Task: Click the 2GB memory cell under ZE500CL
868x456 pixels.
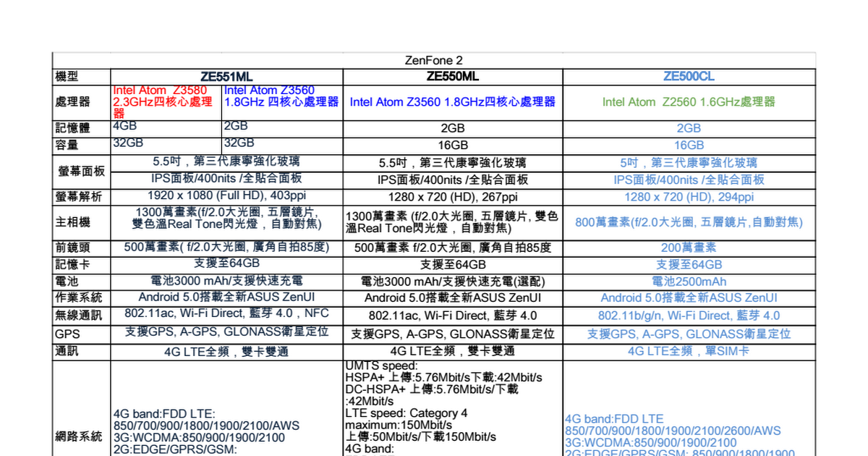Action: [x=689, y=128]
